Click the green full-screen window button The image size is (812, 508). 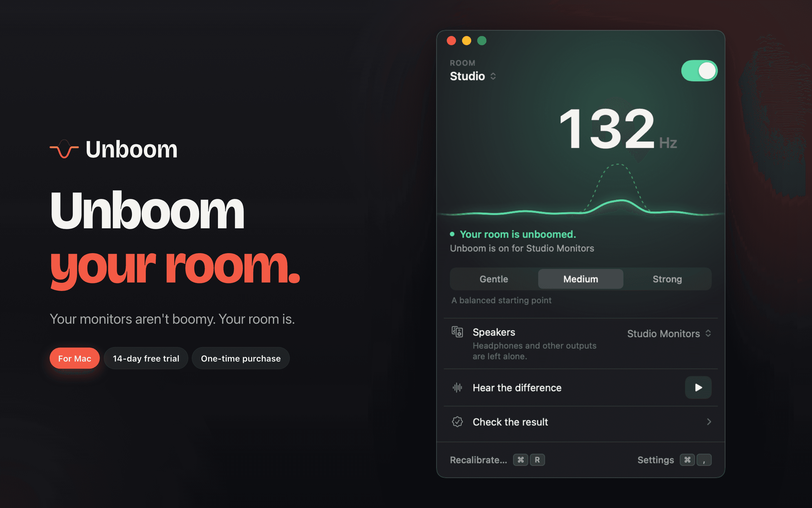[482, 41]
